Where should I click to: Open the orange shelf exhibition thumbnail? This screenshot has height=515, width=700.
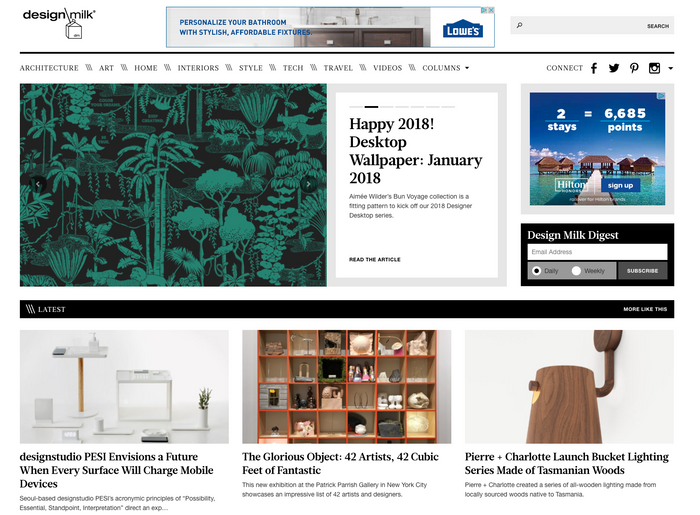coord(346,386)
